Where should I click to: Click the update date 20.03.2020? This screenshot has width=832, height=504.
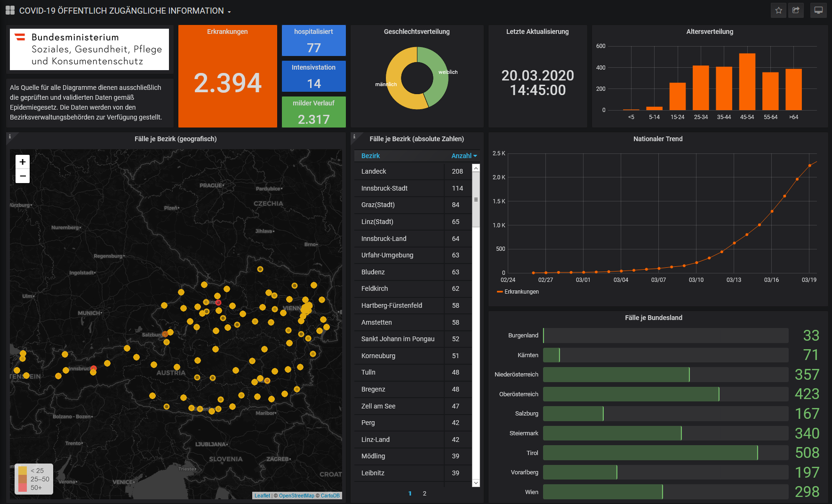coord(537,75)
